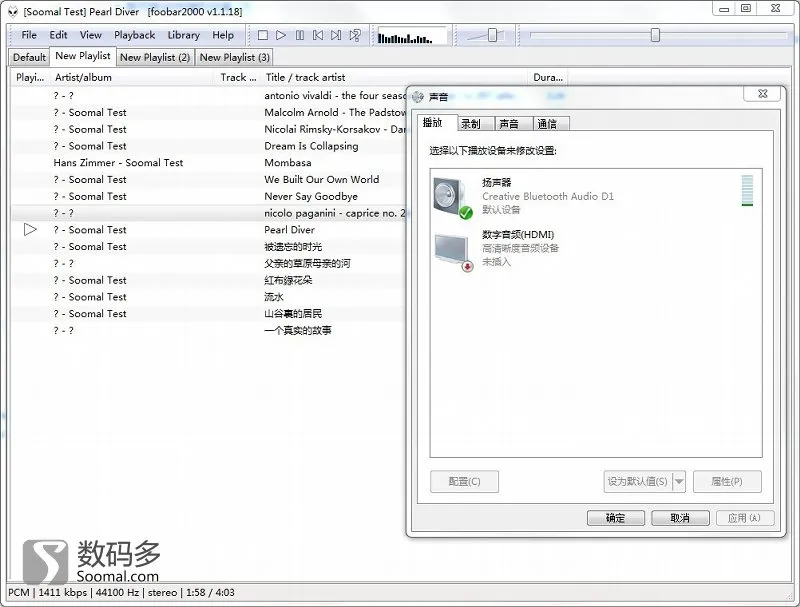Select the 被遗忘的时光 track
The height and width of the screenshot is (607, 800).
coord(208,246)
